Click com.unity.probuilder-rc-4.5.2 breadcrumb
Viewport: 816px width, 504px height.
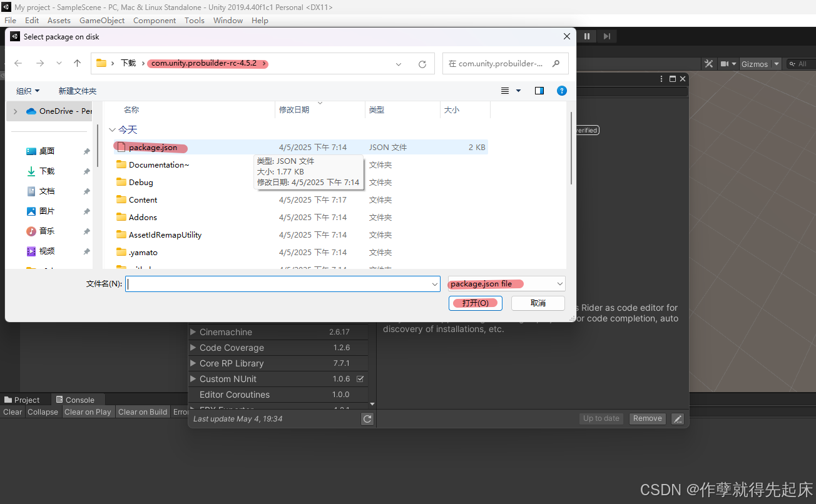[x=204, y=63]
